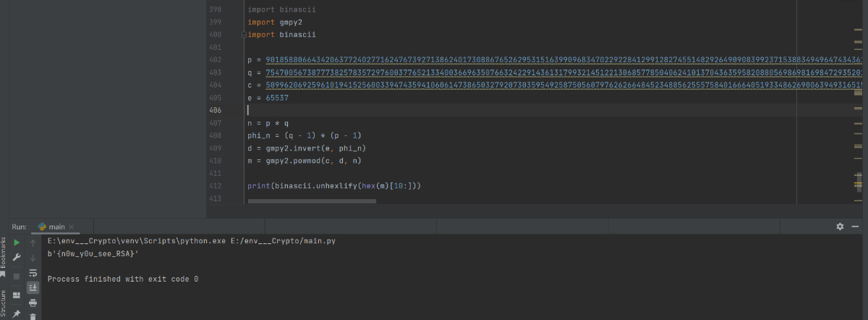Toggle scroll to end of output
The width and height of the screenshot is (868, 320).
pos(33,287)
